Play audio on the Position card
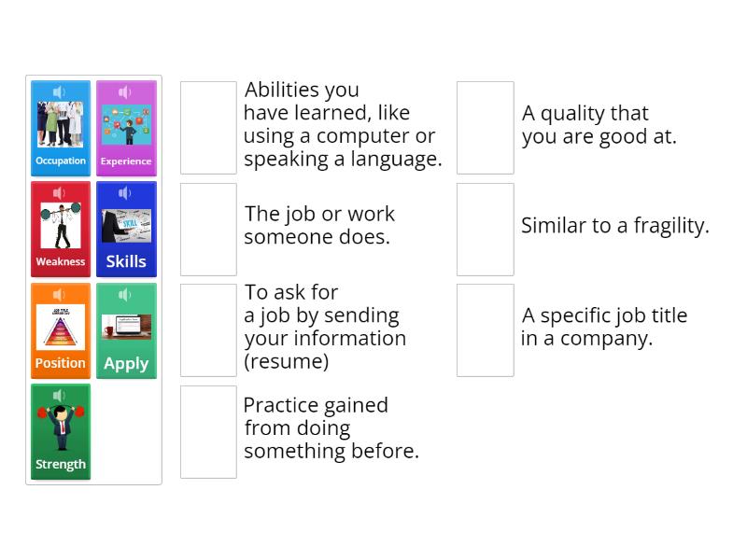Screen dimensions: 747x560 pyautogui.click(x=60, y=293)
